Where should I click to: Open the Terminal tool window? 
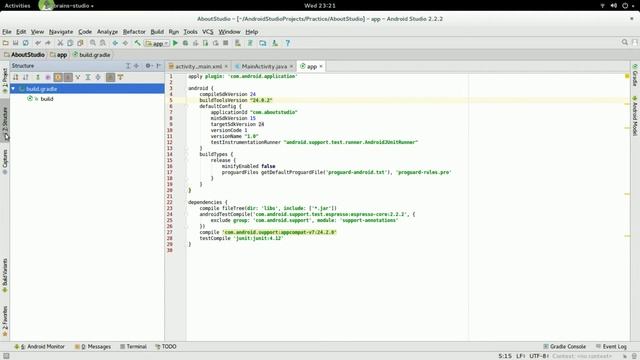[133, 347]
